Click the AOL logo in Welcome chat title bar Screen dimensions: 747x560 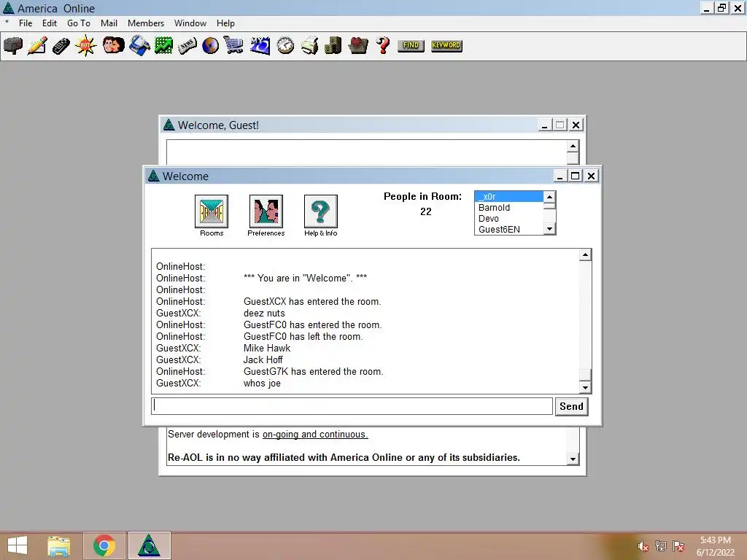tap(153, 176)
